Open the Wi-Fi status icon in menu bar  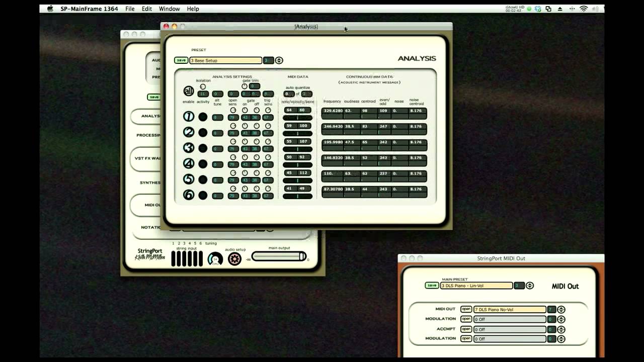tap(584, 9)
